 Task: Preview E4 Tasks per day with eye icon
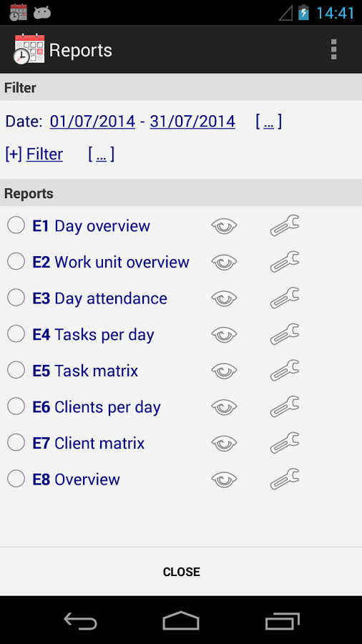tap(224, 334)
